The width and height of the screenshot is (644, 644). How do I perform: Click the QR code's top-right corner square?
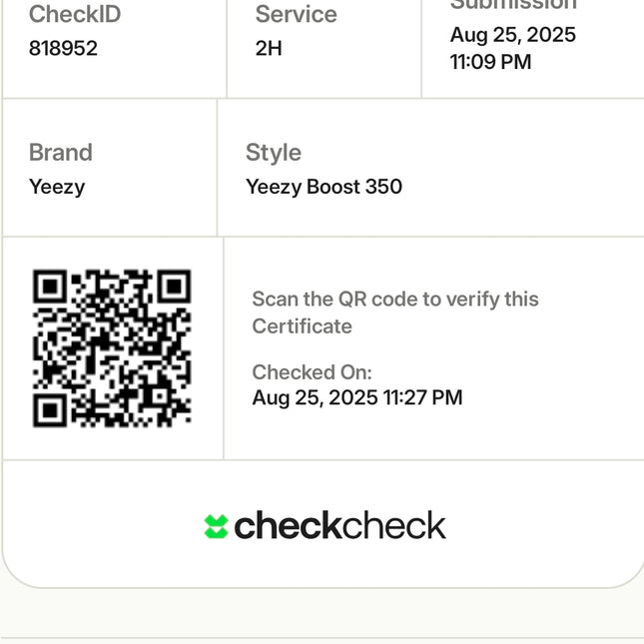point(173,288)
